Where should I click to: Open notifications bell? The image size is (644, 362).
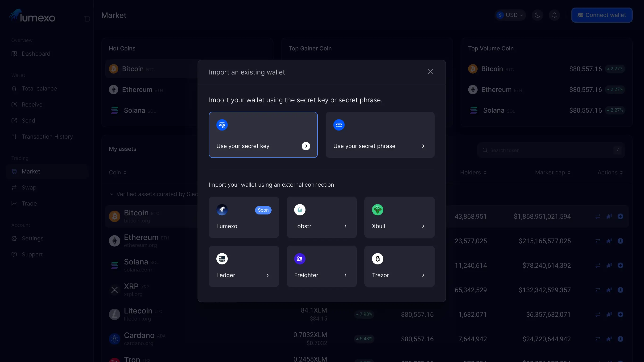[x=554, y=15]
